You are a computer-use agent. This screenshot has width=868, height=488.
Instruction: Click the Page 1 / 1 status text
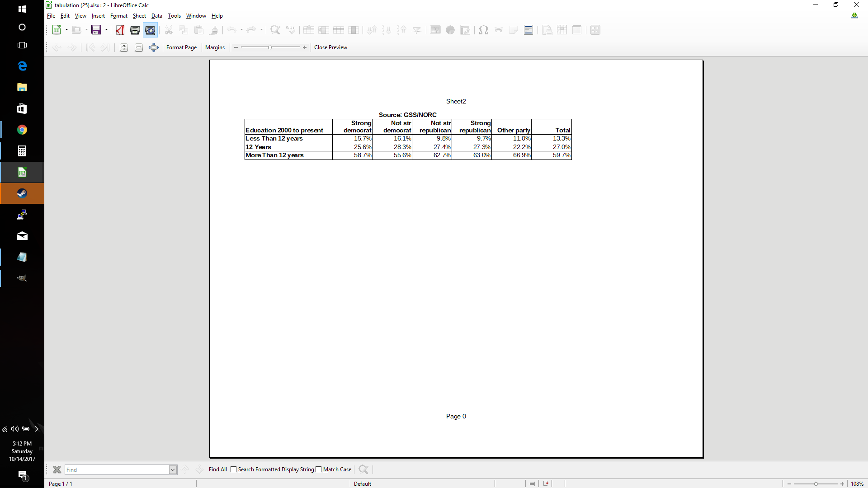pyautogui.click(x=61, y=484)
